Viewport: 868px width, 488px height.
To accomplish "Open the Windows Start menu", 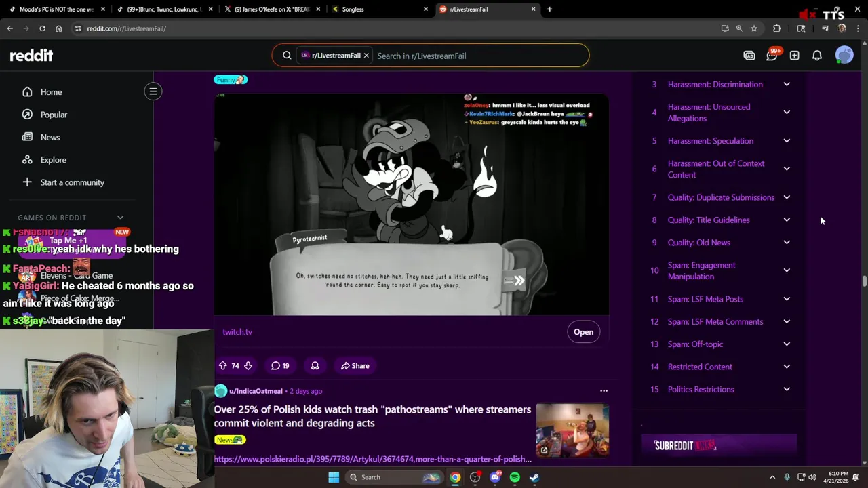I will (x=334, y=477).
